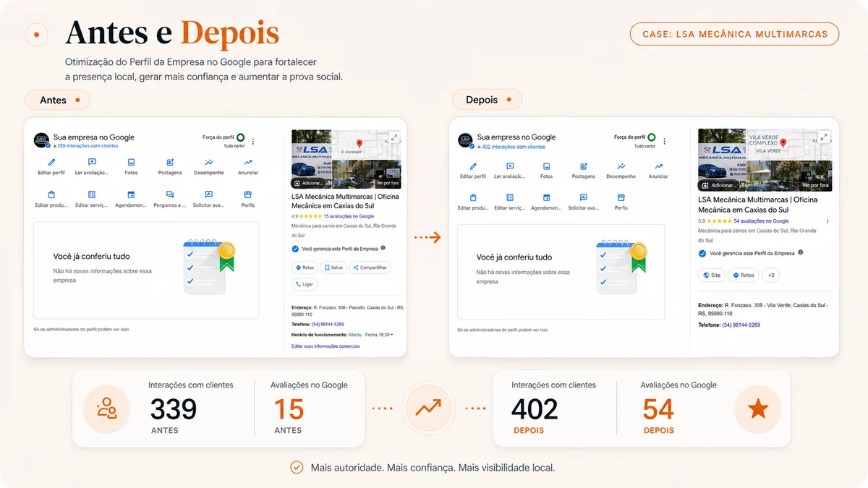Open Editar produtos in the Depois panel
This screenshot has width=868, height=488.
(x=473, y=202)
